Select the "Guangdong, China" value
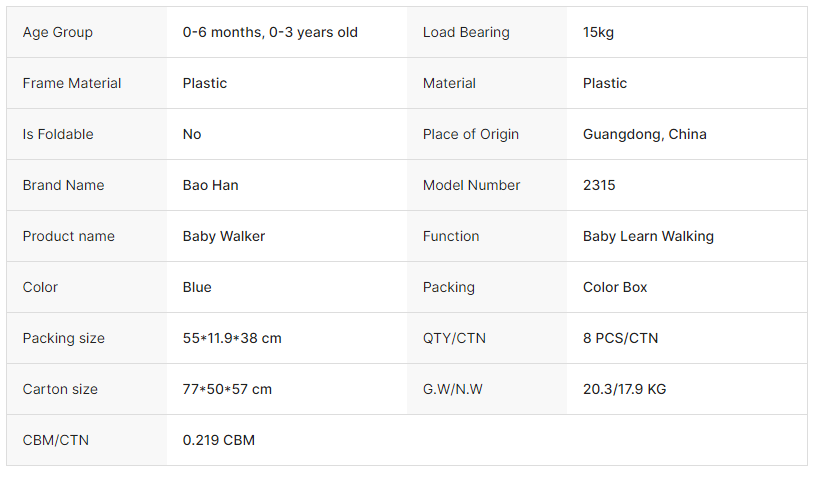The height and width of the screenshot is (477, 817). point(645,134)
